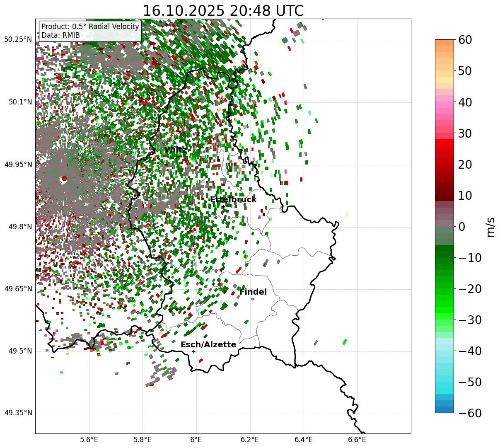Click the 49.65°N latitude label
Image resolution: width=500 pixels, height=448 pixels.
(x=18, y=289)
